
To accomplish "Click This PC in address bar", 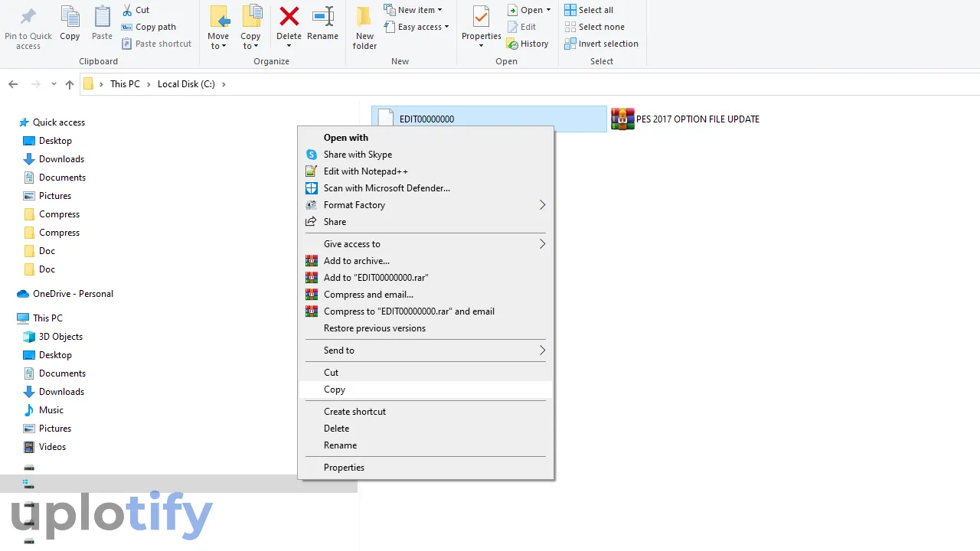I will coord(125,84).
